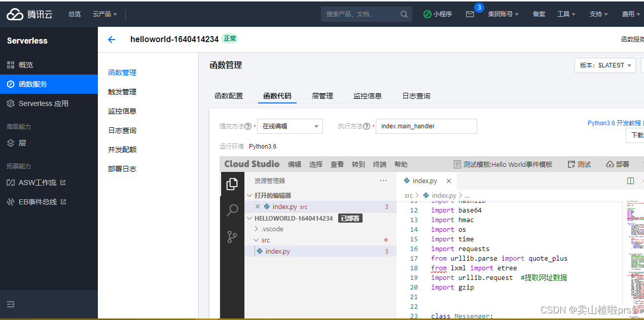Expand the .vscode folder

256,229
